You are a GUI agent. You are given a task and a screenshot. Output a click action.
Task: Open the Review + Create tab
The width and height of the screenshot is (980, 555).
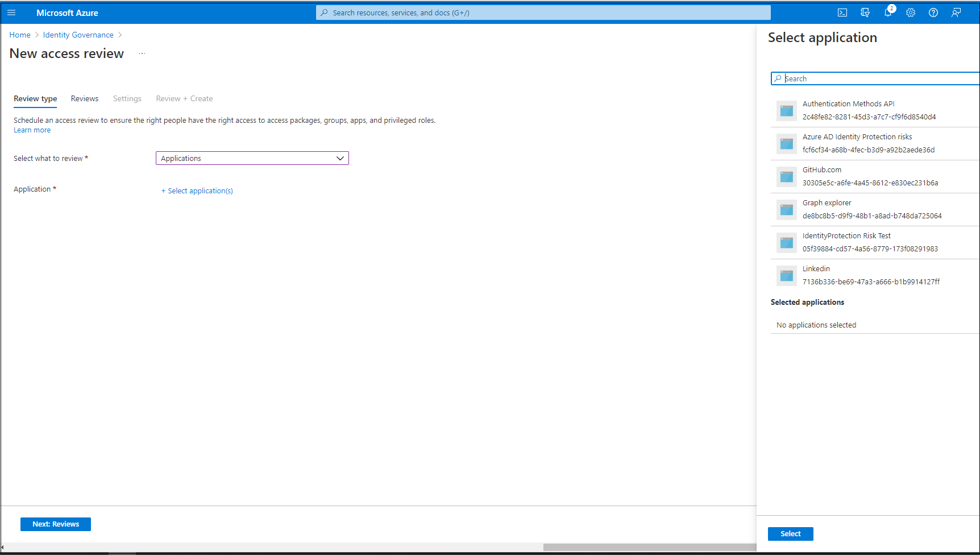pos(184,98)
